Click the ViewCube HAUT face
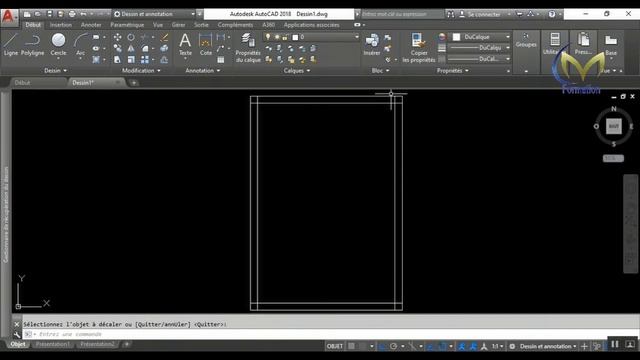This screenshot has width=640, height=360. [x=613, y=127]
